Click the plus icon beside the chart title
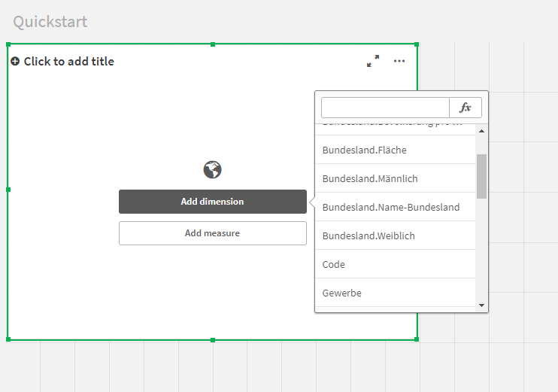The height and width of the screenshot is (392, 558). 15,62
